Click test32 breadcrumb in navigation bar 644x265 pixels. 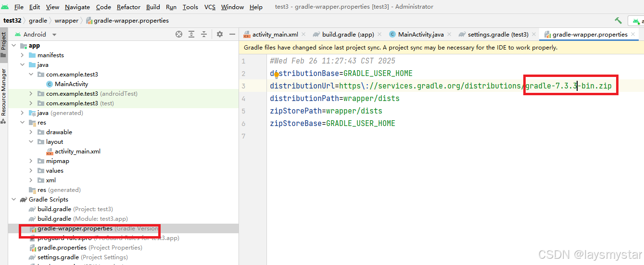pos(13,21)
